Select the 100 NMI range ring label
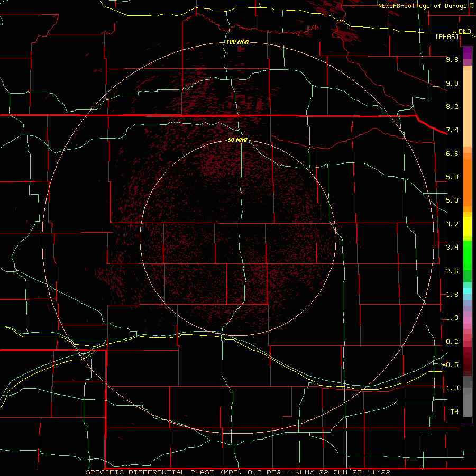 click(237, 42)
